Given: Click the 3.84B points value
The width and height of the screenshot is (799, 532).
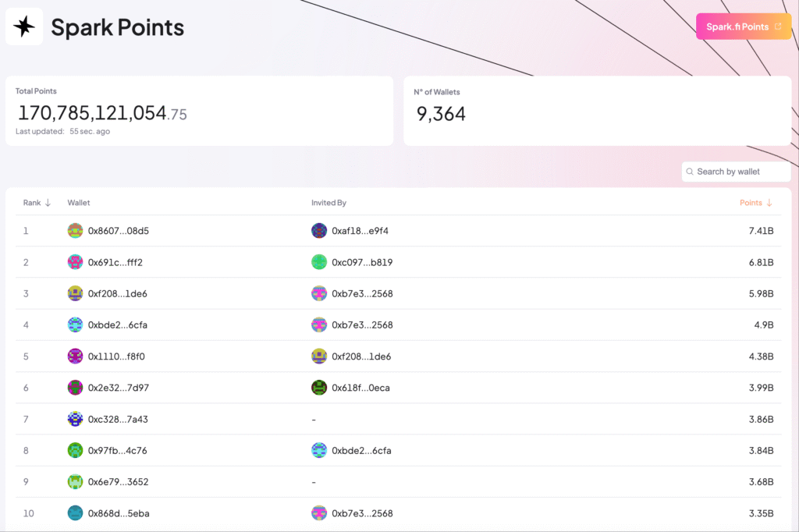Looking at the screenshot, I should tap(761, 450).
